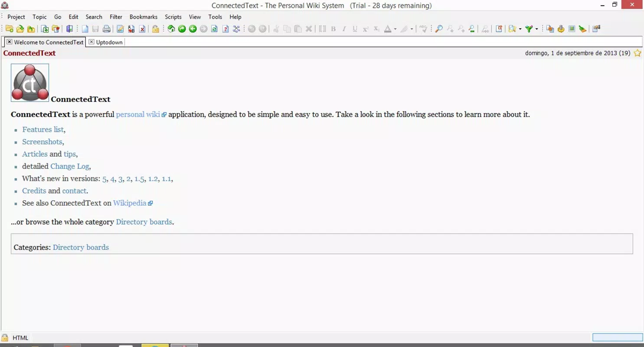Open the Articles link
The width and height of the screenshot is (644, 347).
click(x=35, y=154)
